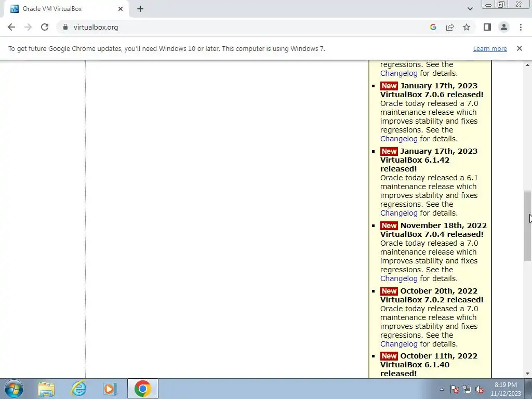Image resolution: width=532 pixels, height=399 pixels.
Task: Click the VirtualBox 6.1.42 heading text
Action: [415, 160]
